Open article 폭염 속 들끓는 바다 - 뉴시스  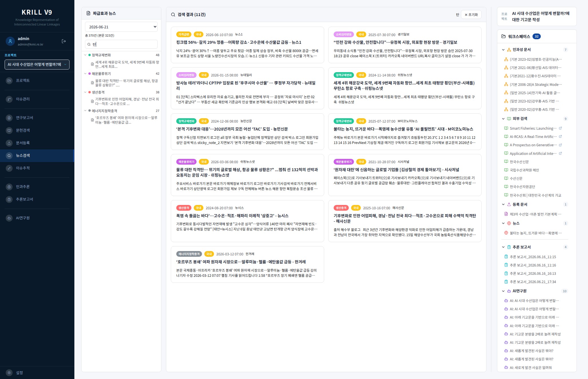point(232,216)
